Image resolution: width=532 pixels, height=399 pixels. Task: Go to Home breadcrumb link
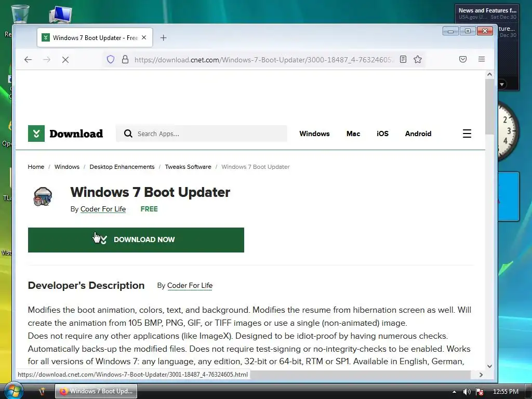tap(36, 167)
